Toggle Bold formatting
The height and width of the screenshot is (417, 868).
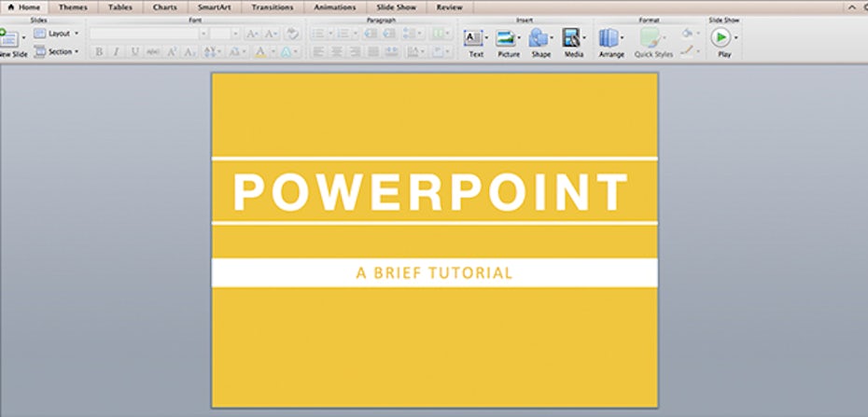99,52
